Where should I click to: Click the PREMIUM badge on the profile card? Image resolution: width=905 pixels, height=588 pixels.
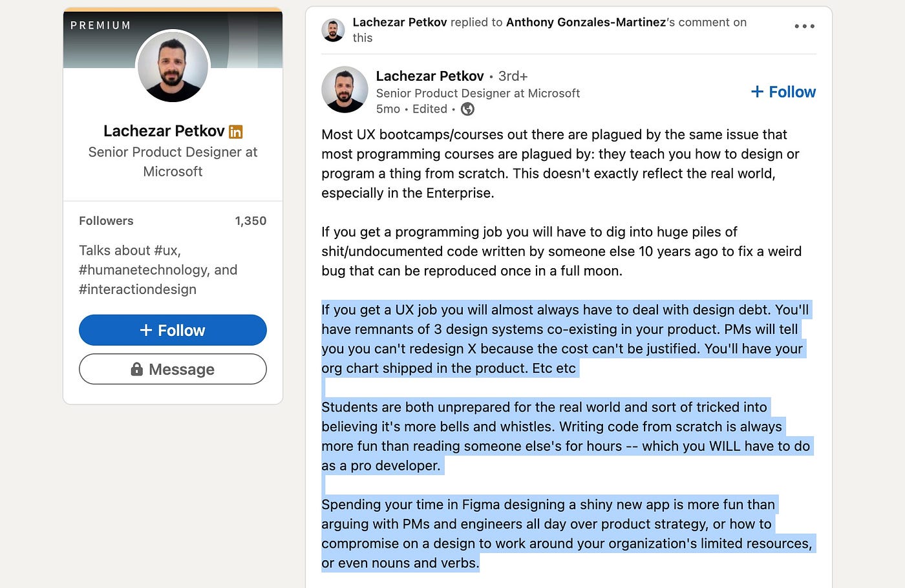point(101,25)
